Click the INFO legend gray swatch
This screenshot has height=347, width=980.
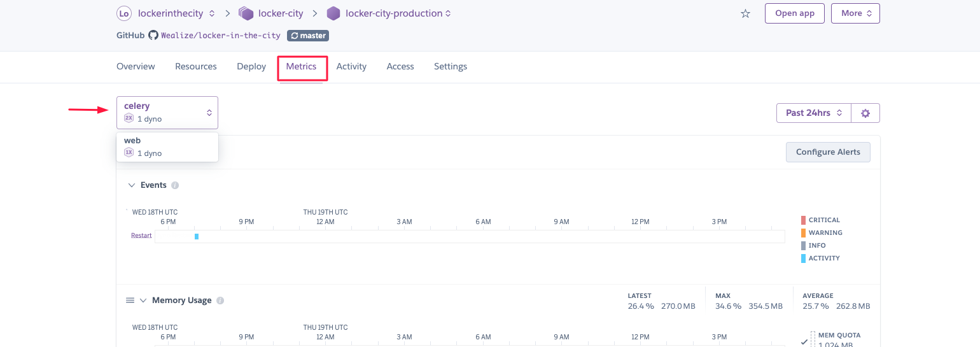pos(803,246)
